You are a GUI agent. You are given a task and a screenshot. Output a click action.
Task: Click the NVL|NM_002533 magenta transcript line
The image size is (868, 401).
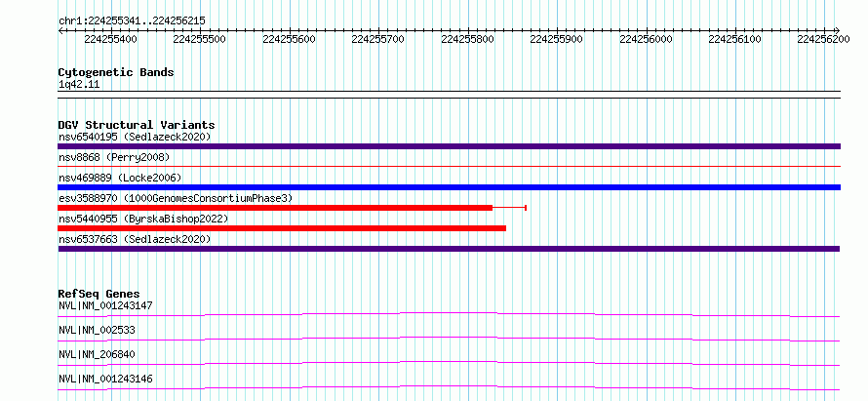pyautogui.click(x=449, y=339)
